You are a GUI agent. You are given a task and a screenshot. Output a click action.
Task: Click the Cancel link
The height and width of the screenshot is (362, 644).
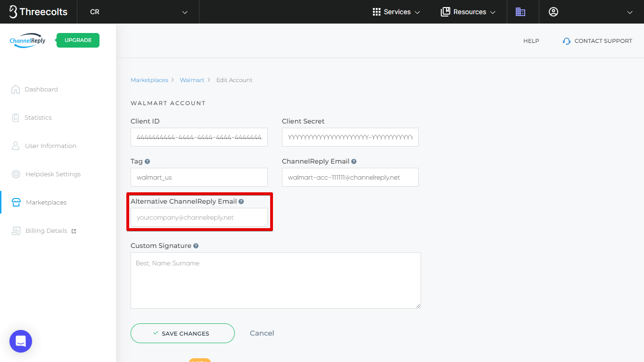pos(262,333)
